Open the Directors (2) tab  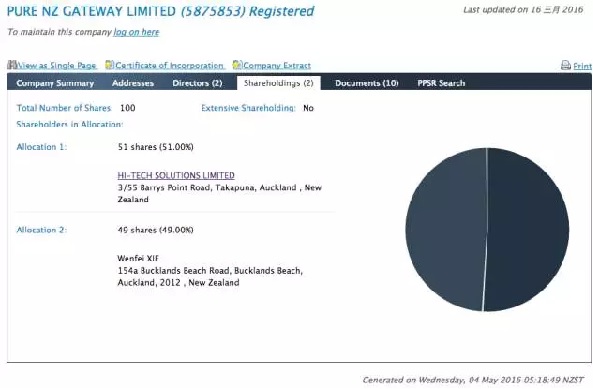pyautogui.click(x=197, y=83)
